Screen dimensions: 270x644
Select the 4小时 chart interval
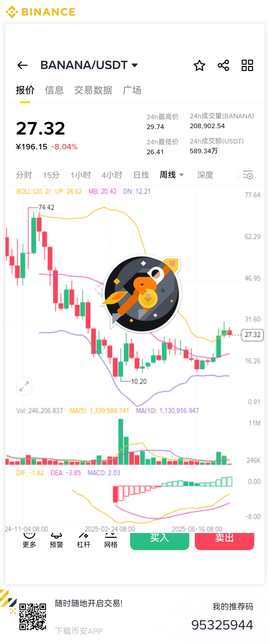[112, 175]
